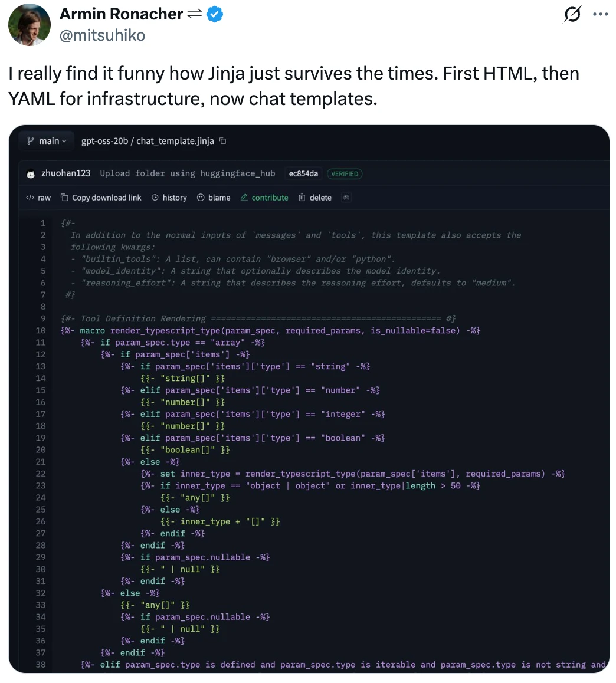The width and height of the screenshot is (616, 683).
Task: Delete the file using the trash option
Action: pos(315,198)
